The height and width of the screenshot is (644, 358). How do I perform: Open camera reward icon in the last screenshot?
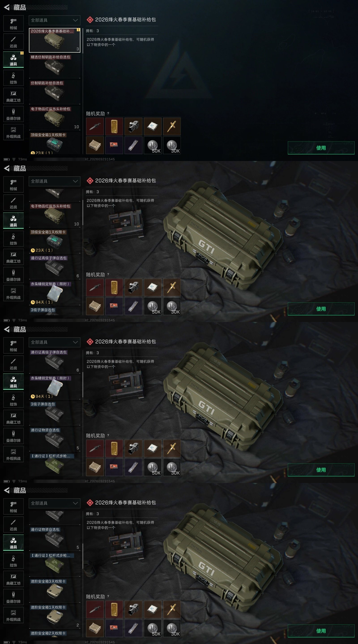tap(133, 610)
